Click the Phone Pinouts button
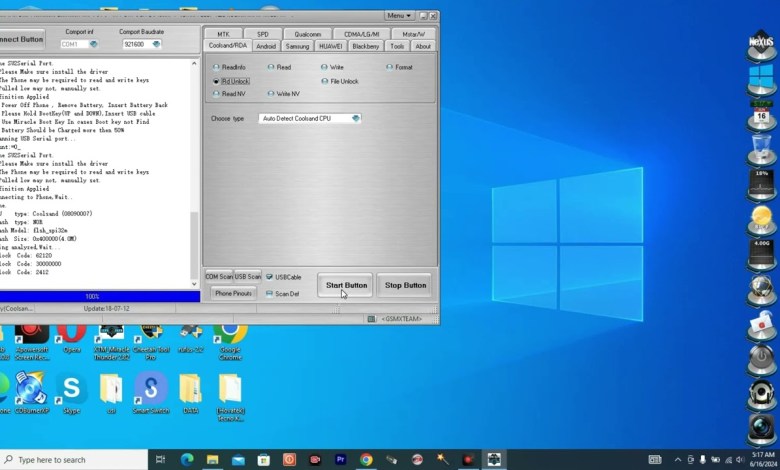This screenshot has width=780, height=470. tap(233, 293)
